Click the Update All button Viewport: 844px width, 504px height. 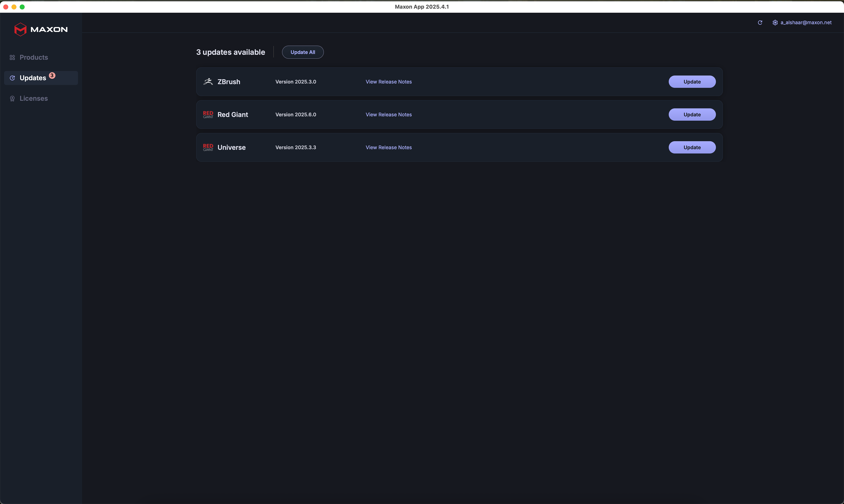303,52
